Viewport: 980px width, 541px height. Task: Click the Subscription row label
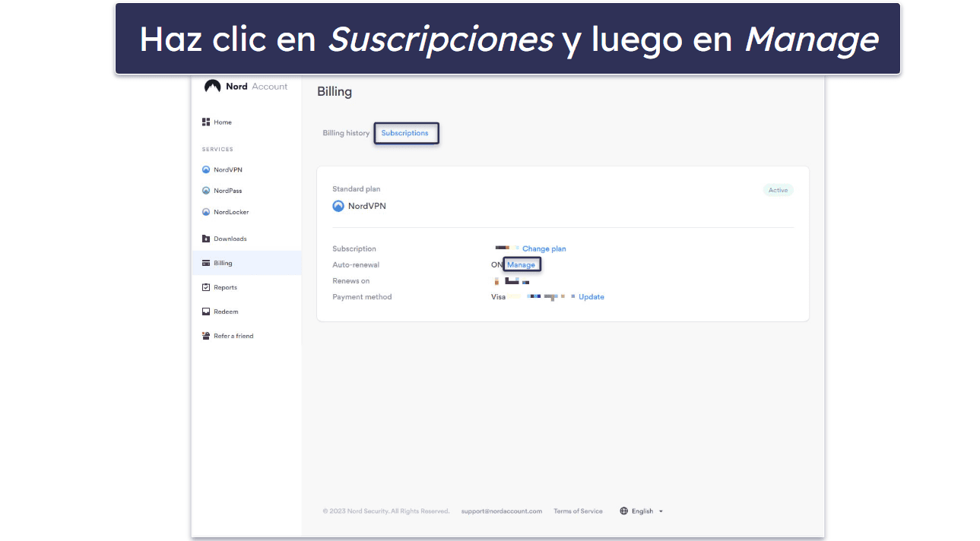[x=354, y=249]
